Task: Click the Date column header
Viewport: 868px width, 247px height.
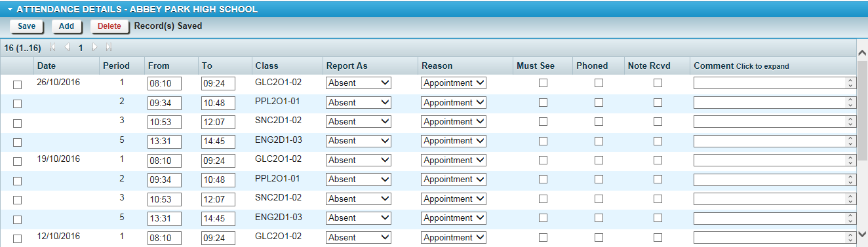Action: (47, 66)
